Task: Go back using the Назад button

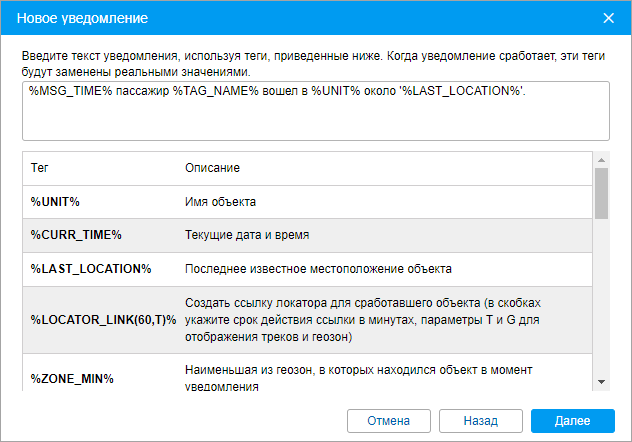Action: point(481,420)
